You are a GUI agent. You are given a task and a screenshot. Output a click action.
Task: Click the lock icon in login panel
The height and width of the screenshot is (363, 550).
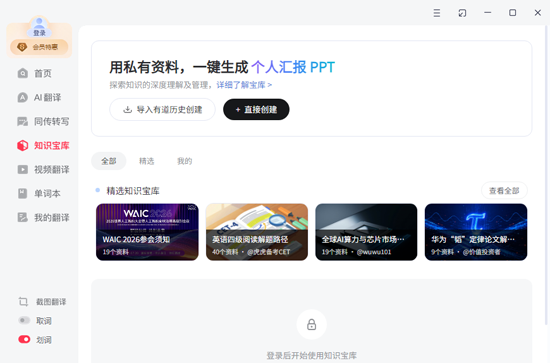[311, 324]
